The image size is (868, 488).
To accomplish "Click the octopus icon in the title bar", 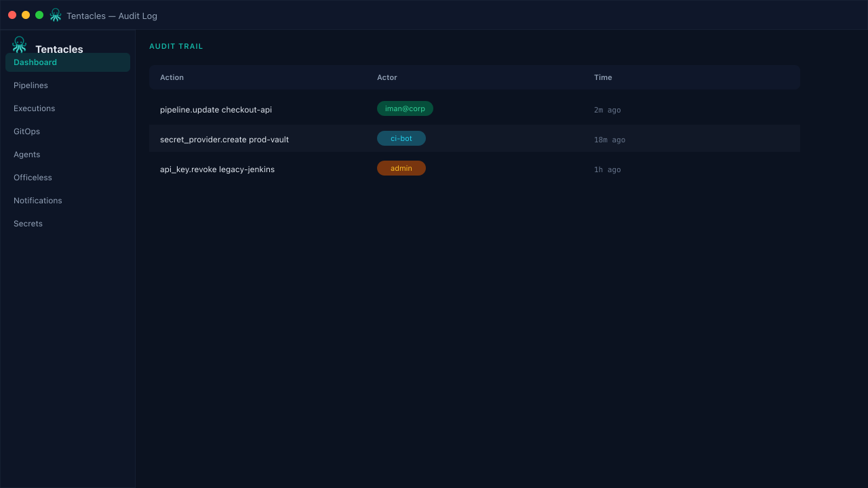I will coord(56,15).
